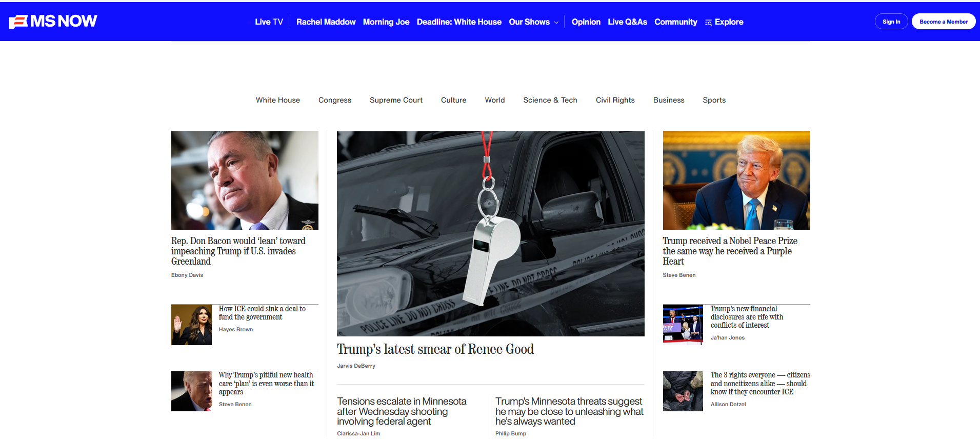Open the Don Bacon photo thumbnail
This screenshot has height=440, width=980.
click(x=245, y=180)
